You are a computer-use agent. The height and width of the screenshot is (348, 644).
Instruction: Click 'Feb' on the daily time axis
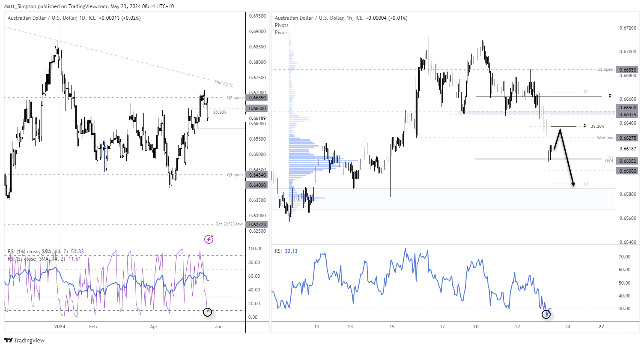tap(92, 327)
